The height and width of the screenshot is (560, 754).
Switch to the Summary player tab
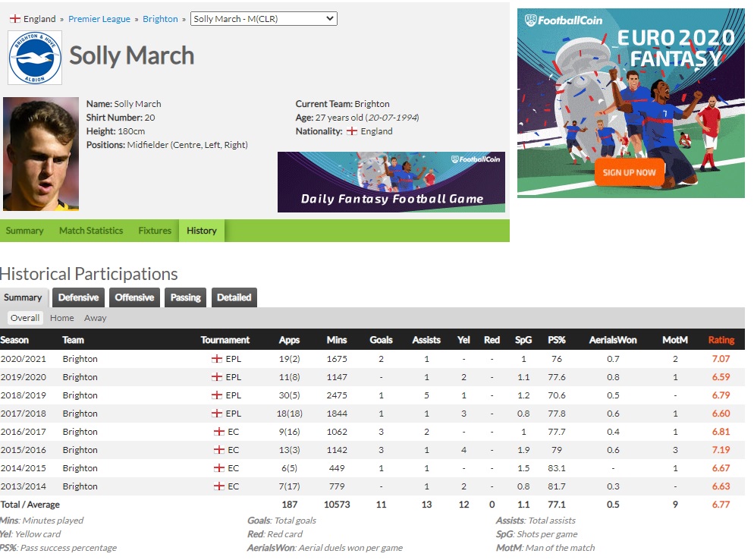pos(24,231)
